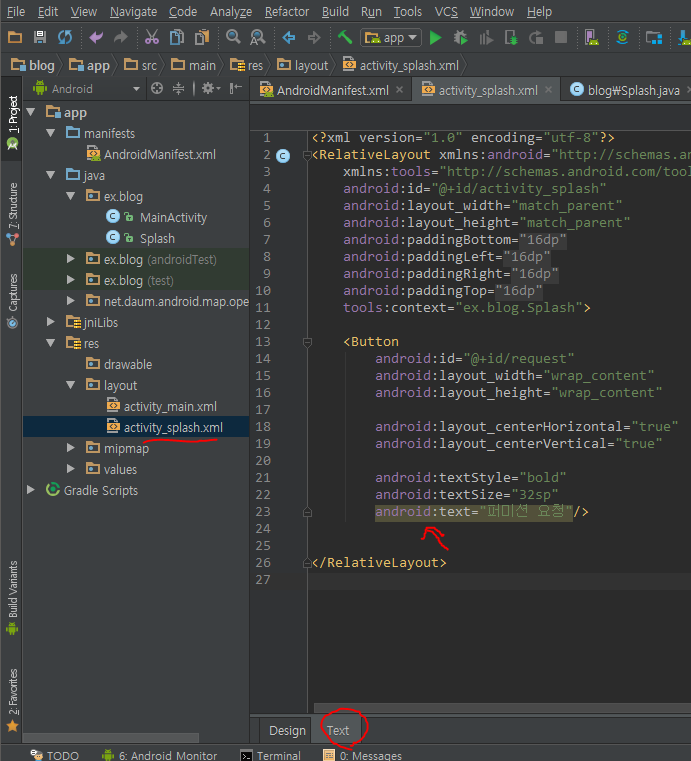Screen dimensions: 691x761
Task: Navigate Back with the left arrow icon
Action: tap(289, 37)
